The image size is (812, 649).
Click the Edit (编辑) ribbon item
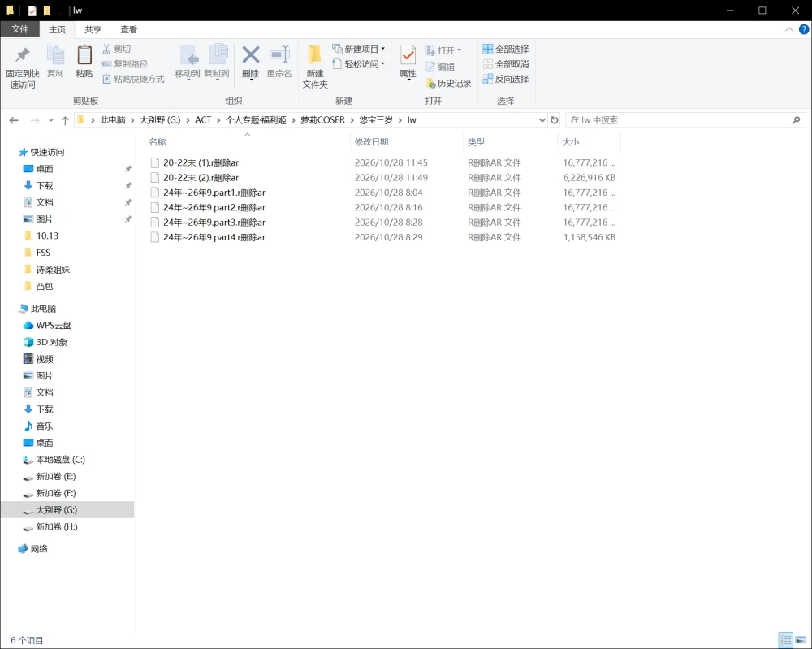pyautogui.click(x=440, y=67)
